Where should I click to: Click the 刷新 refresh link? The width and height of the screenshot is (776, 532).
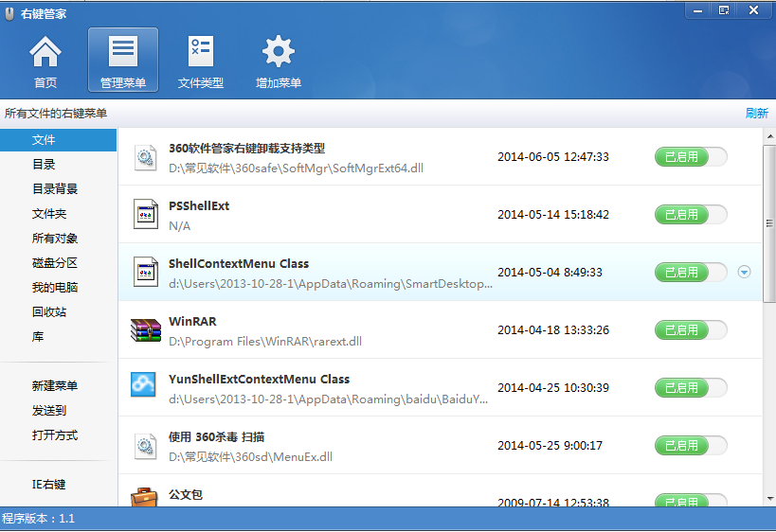756,114
